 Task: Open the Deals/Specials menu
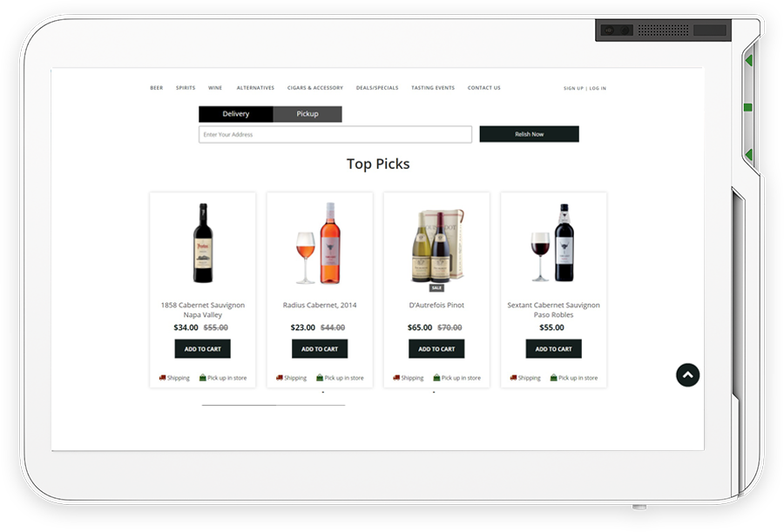[377, 87]
